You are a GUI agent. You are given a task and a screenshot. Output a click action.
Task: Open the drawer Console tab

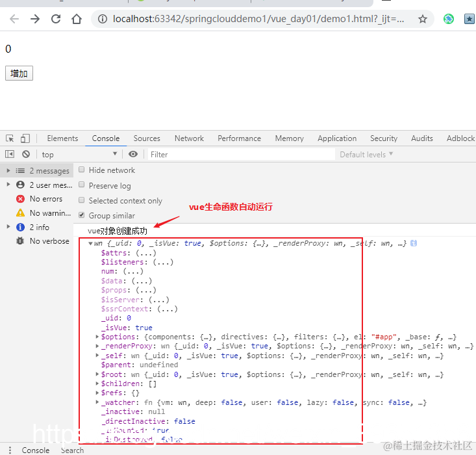tap(36, 450)
